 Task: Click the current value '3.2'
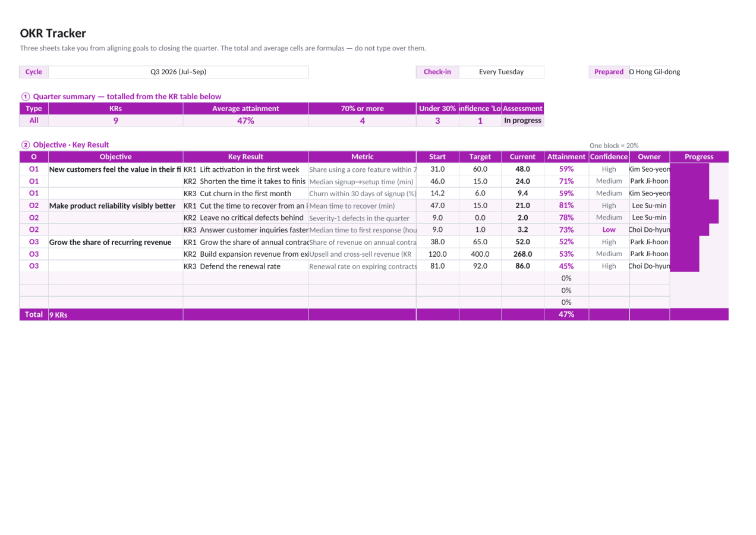522,229
